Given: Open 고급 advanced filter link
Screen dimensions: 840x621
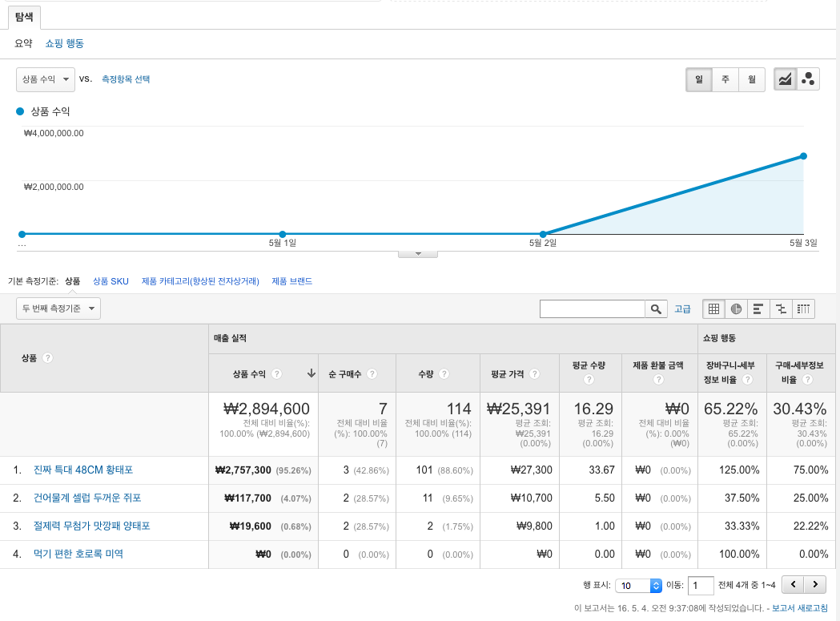Looking at the screenshot, I should pos(682,308).
